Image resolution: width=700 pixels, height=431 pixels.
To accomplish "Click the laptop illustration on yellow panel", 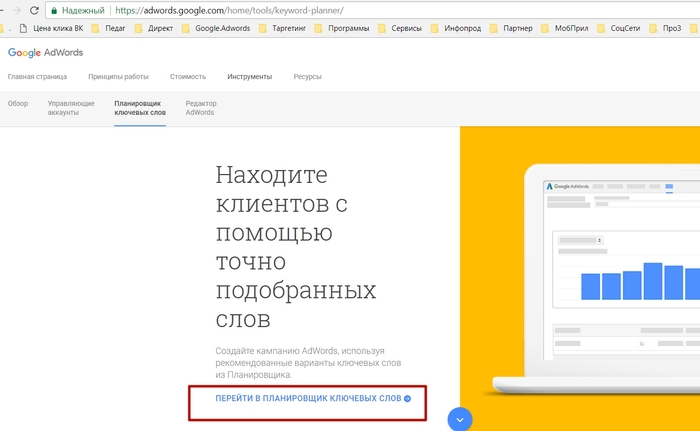I will coord(596,279).
